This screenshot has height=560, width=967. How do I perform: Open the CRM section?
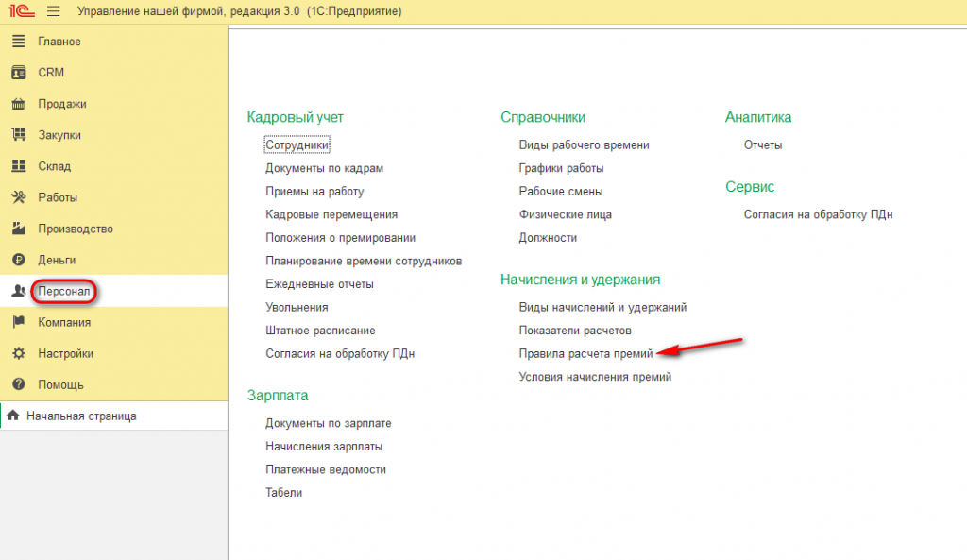(x=51, y=72)
